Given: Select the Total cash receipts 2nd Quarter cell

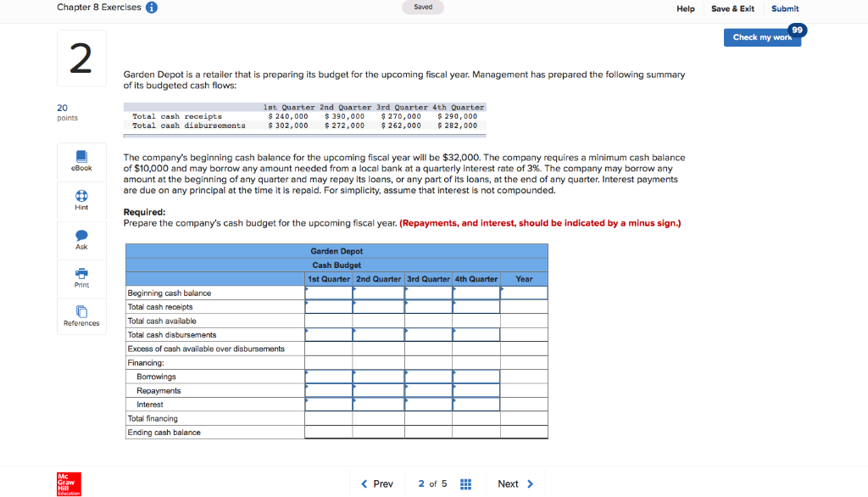Looking at the screenshot, I should click(x=378, y=306).
